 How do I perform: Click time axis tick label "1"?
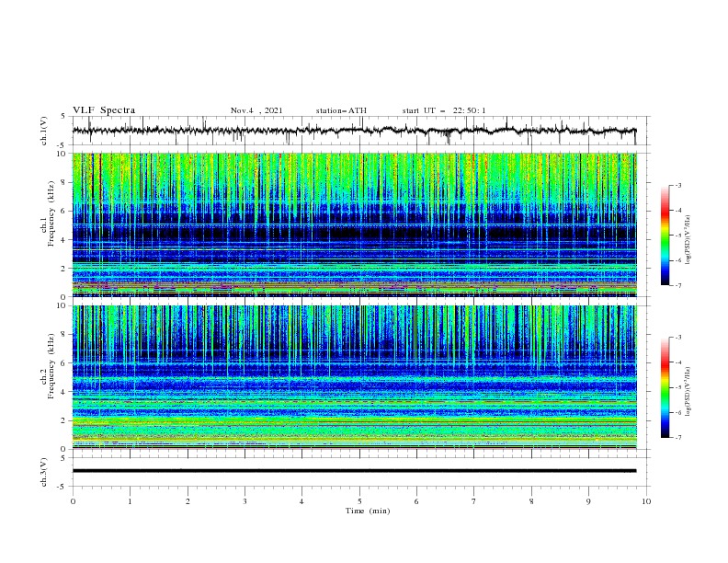click(x=130, y=501)
